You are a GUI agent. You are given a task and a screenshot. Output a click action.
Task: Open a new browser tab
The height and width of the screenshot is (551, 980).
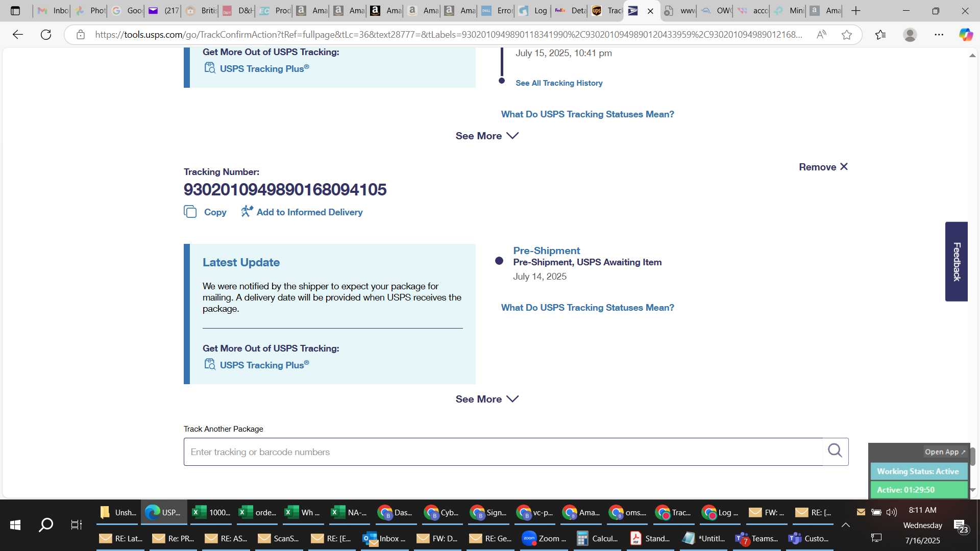click(856, 11)
